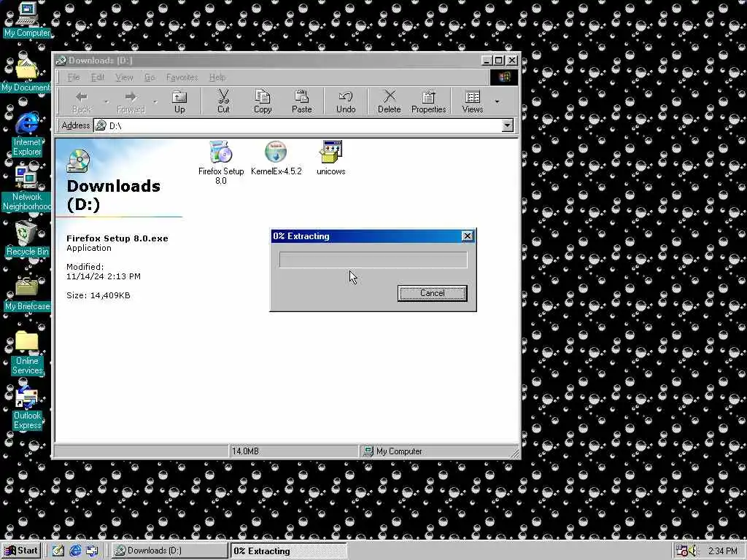This screenshot has width=747, height=560.
Task: Open the Address bar dropdown list
Action: pos(508,125)
